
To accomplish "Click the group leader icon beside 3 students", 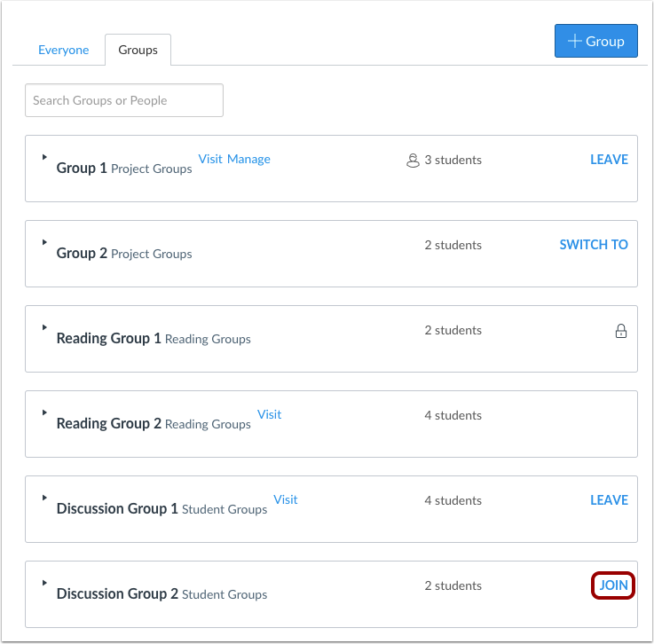I will point(412,161).
